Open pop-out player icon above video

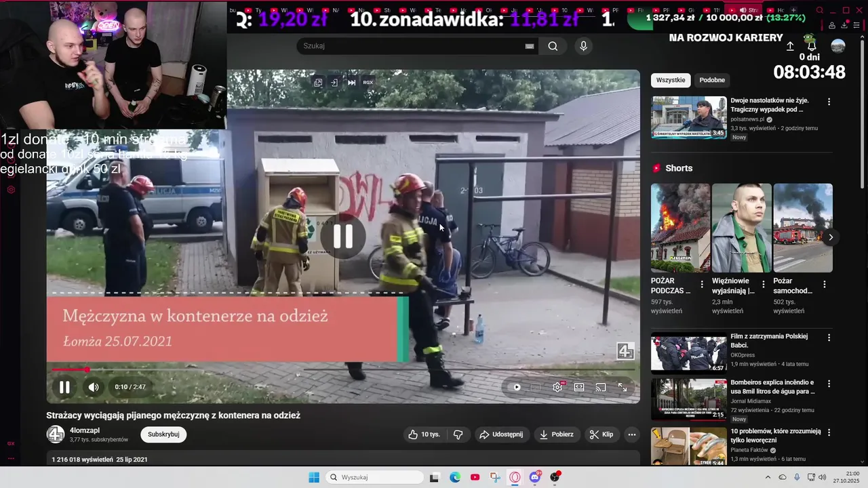[x=318, y=82]
